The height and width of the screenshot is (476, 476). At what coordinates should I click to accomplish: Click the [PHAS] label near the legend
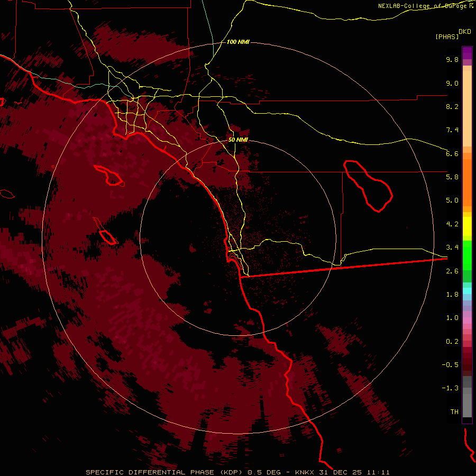(x=447, y=36)
